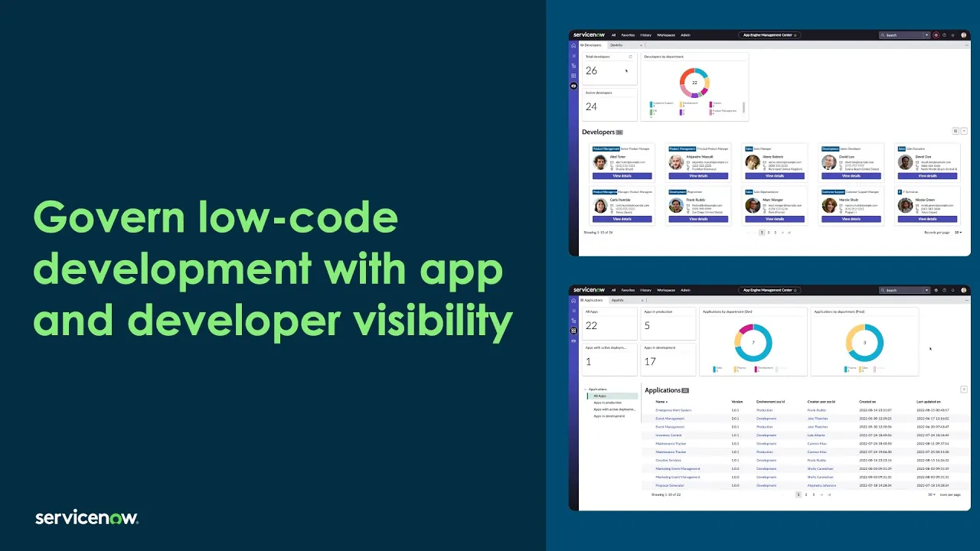Open globe icon in Applications window header
Viewport: 980px width, 551px height.
point(936,290)
